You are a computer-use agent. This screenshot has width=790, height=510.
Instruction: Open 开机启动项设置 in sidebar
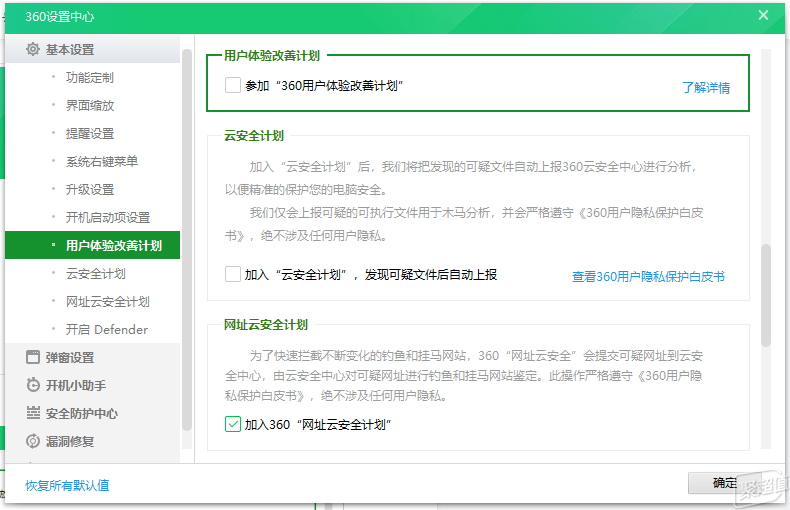click(x=108, y=217)
